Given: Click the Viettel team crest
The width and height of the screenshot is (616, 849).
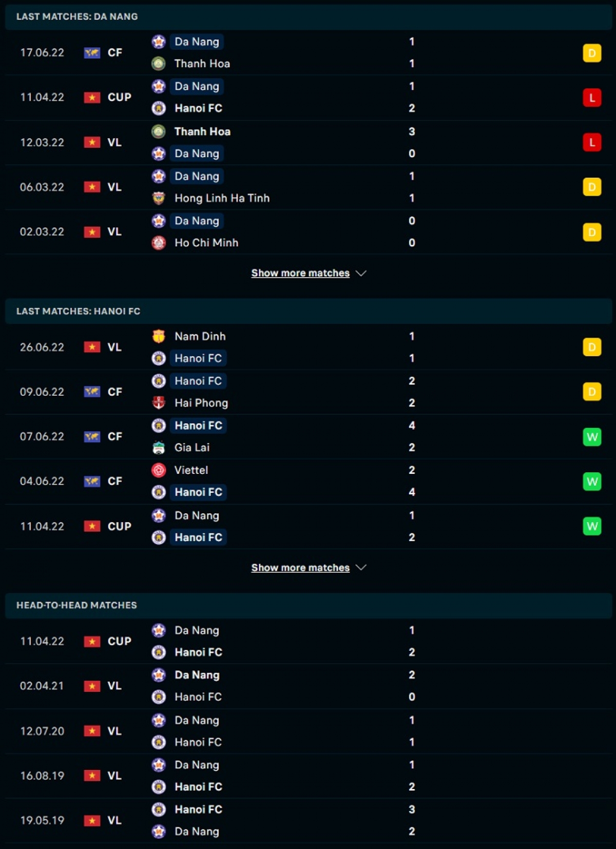Looking at the screenshot, I should [x=159, y=470].
